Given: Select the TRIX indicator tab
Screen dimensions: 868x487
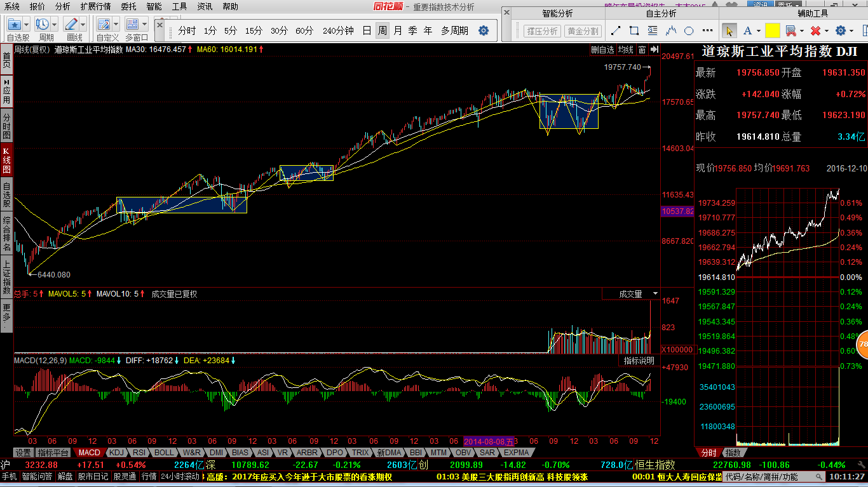Looking at the screenshot, I should (360, 453).
